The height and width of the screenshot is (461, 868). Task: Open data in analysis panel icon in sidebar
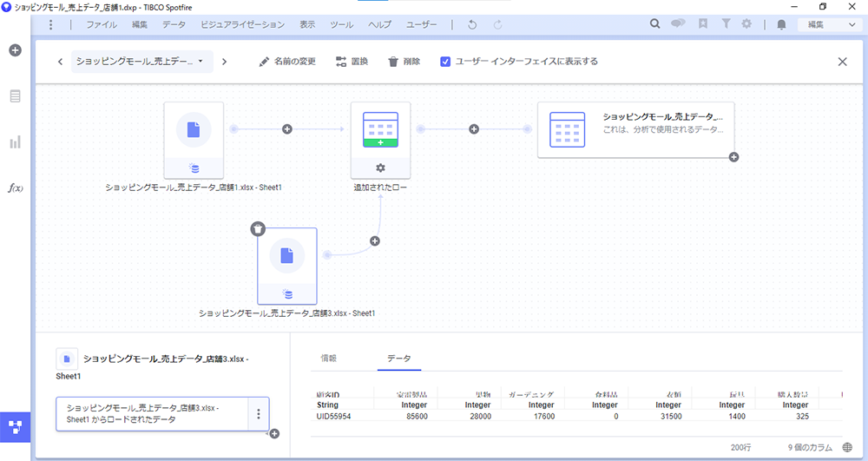tap(16, 95)
